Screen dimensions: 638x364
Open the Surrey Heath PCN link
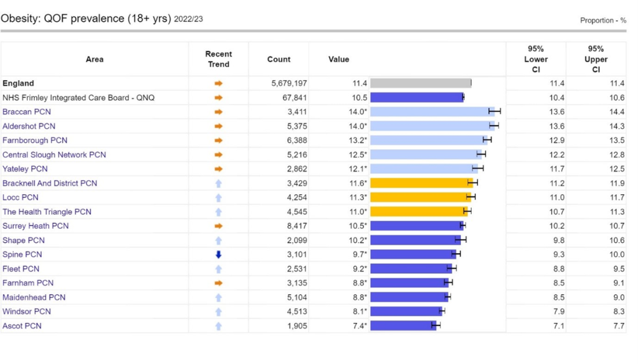coord(36,226)
